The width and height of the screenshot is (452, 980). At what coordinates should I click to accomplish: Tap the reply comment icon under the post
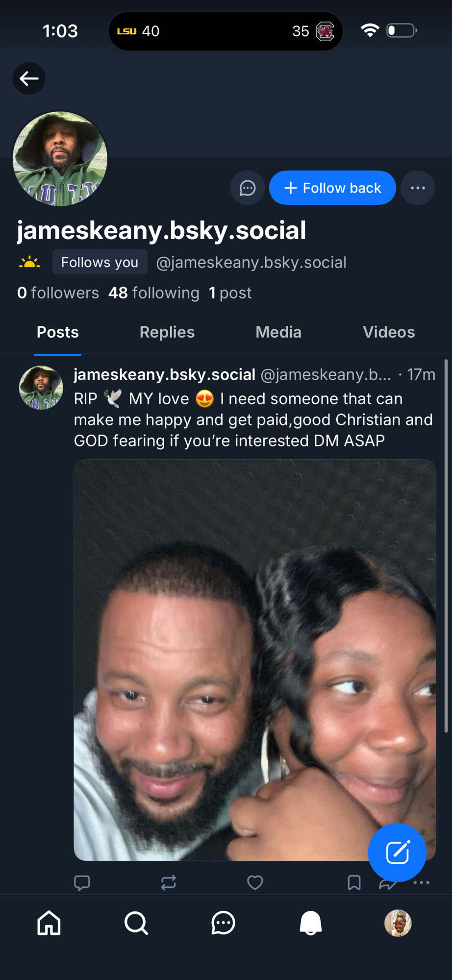82,883
